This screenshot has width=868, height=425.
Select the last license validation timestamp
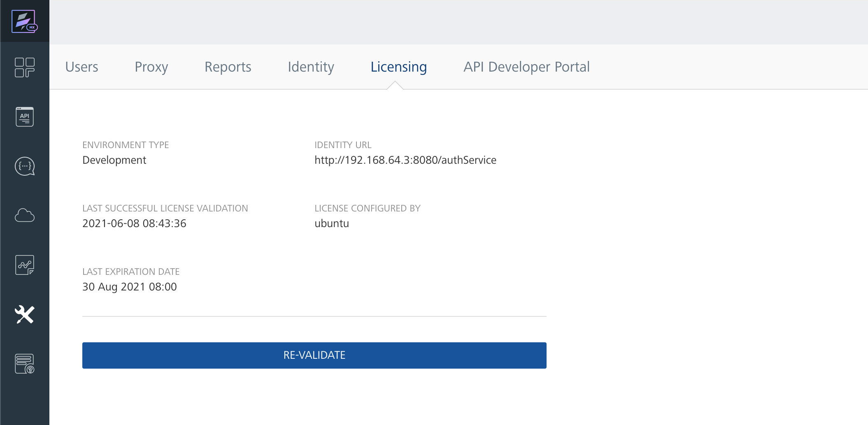click(134, 223)
